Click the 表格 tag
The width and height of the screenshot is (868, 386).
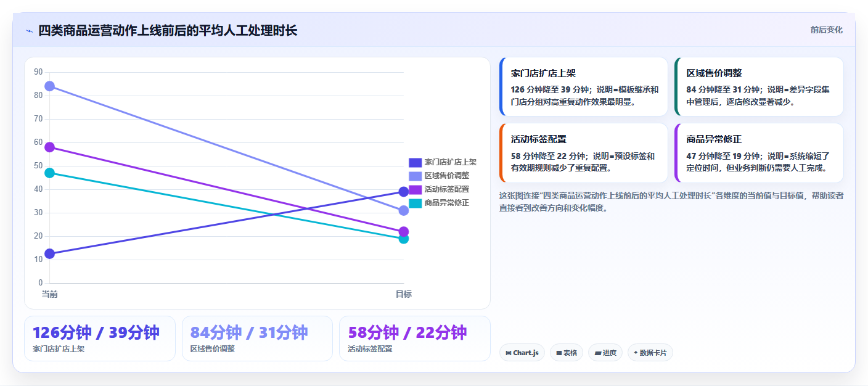[x=567, y=353]
